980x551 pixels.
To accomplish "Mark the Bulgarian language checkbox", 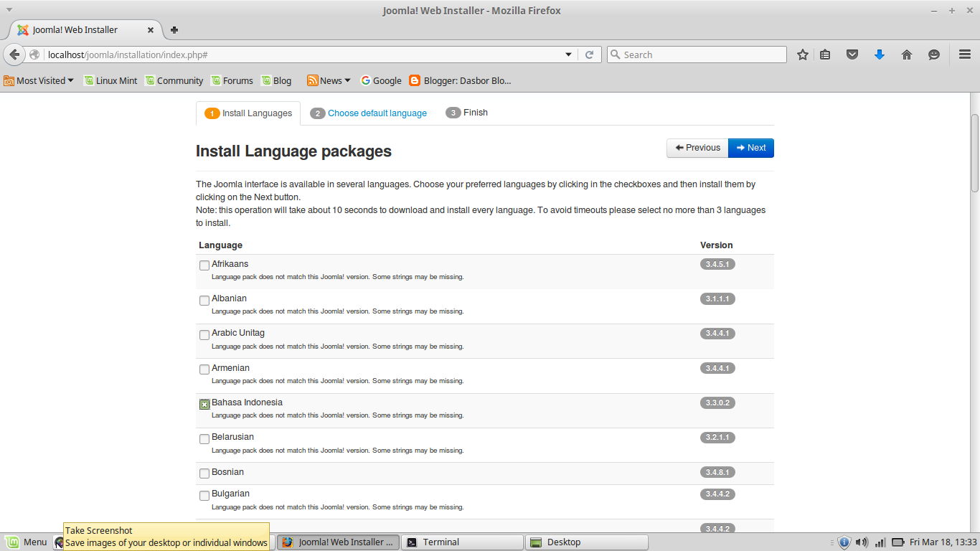I will click(x=204, y=495).
